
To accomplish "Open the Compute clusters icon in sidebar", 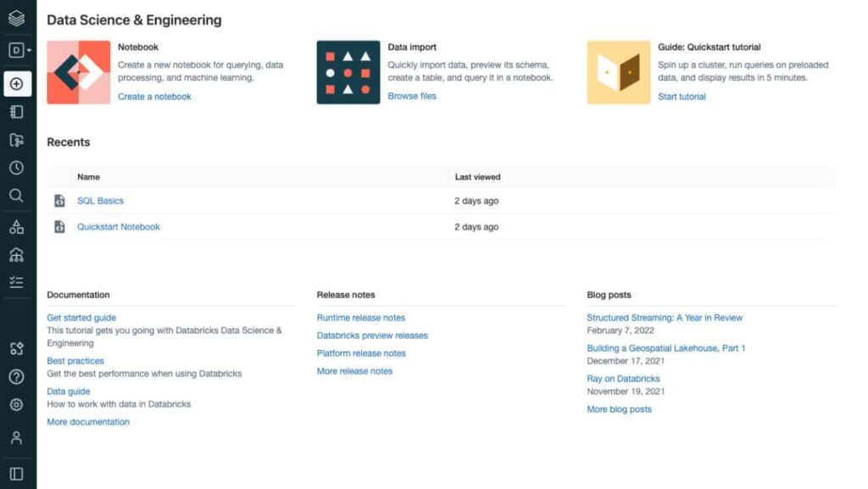I will tap(17, 254).
